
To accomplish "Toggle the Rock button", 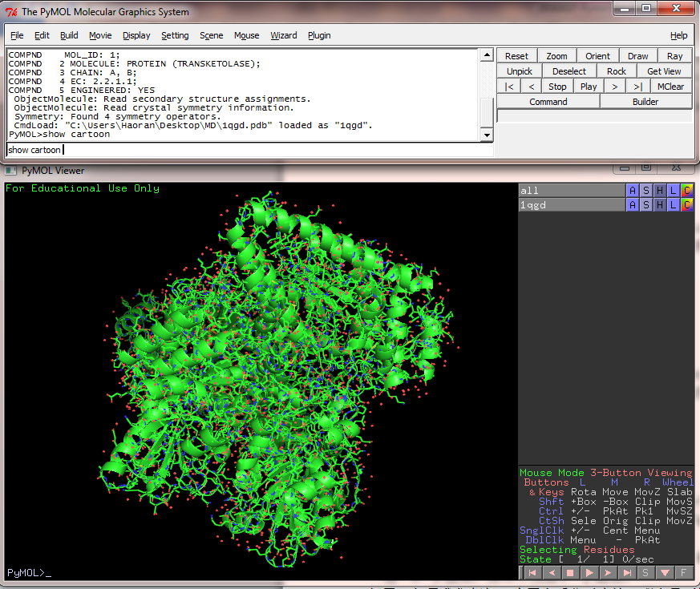I will (617, 71).
